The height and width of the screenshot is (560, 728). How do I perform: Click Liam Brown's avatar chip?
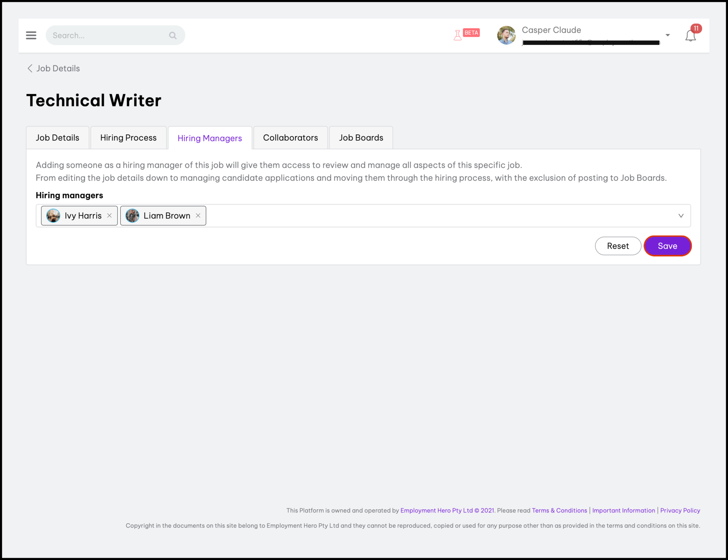pyautogui.click(x=132, y=216)
